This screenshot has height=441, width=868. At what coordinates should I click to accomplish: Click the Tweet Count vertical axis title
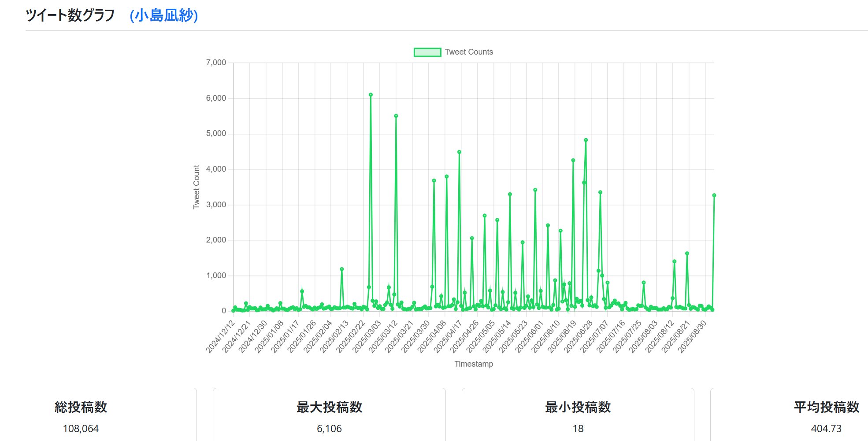197,187
